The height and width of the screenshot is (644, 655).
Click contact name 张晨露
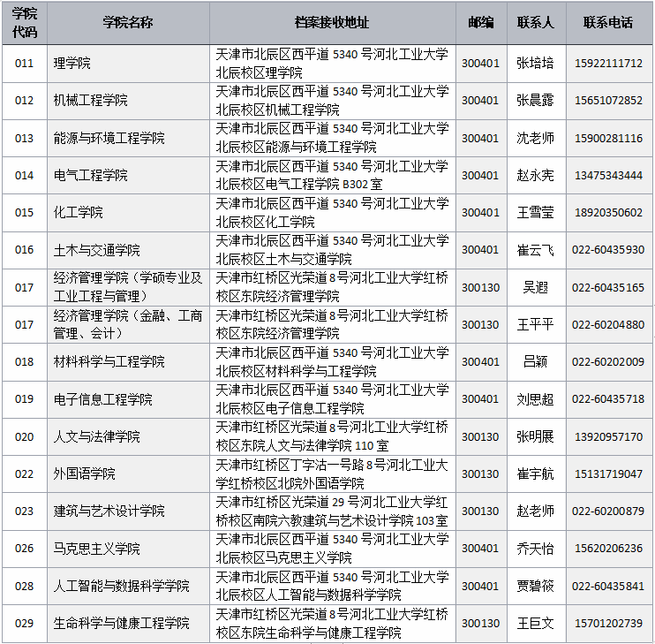536,101
